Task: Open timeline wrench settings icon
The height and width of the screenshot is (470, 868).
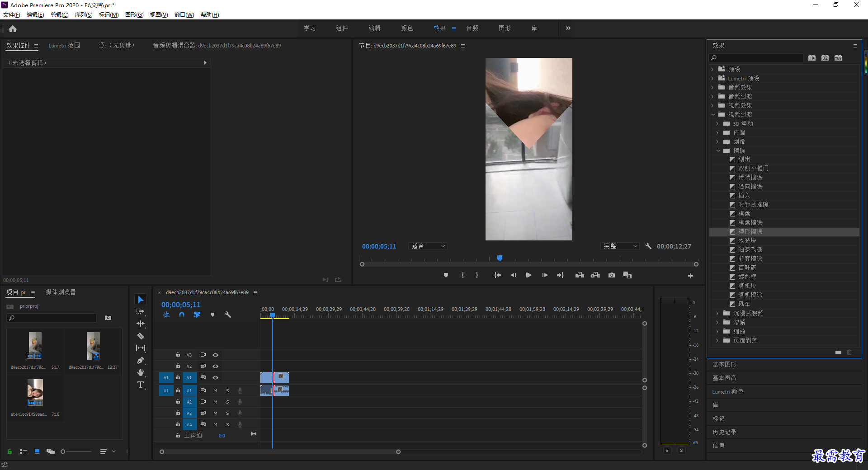Action: click(228, 315)
